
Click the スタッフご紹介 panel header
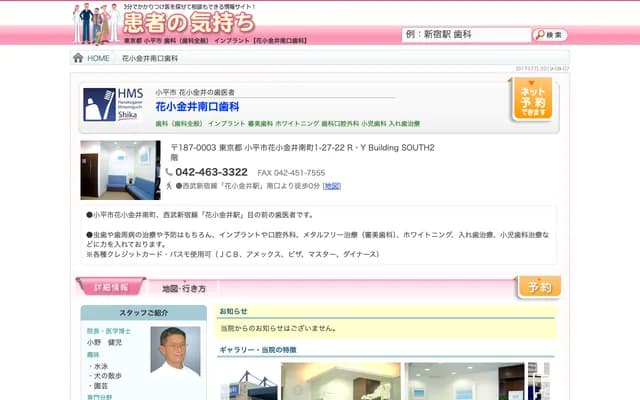144,313
